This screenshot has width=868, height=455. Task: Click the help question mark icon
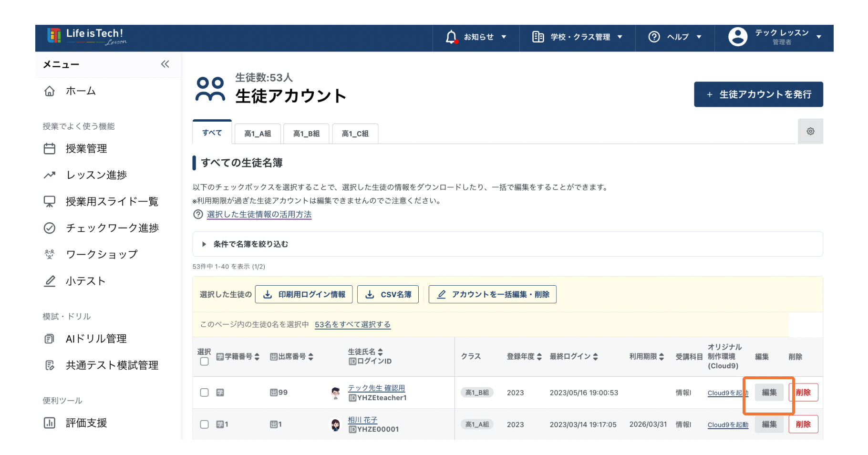tap(654, 37)
